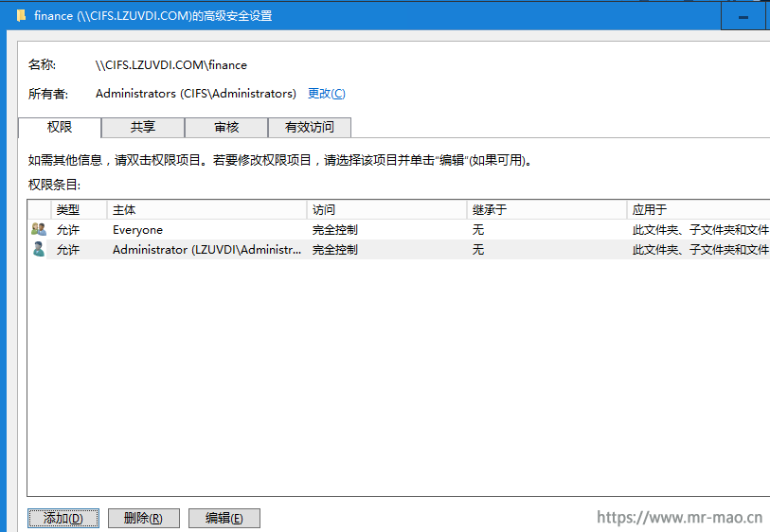The width and height of the screenshot is (770, 532).
Task: Click the path \\CIFS.LZUVDI.COM\finance text
Action: pyautogui.click(x=171, y=65)
